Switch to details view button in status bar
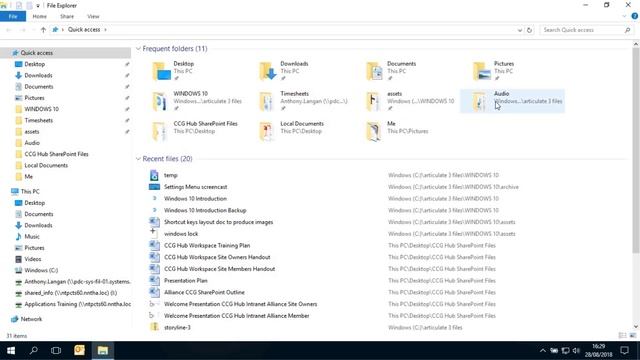The height and width of the screenshot is (360, 640). click(622, 336)
